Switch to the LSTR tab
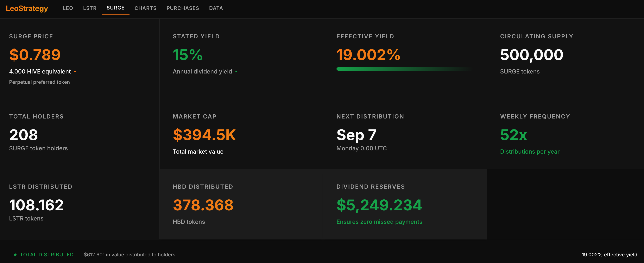This screenshot has height=263, width=644. (89, 8)
